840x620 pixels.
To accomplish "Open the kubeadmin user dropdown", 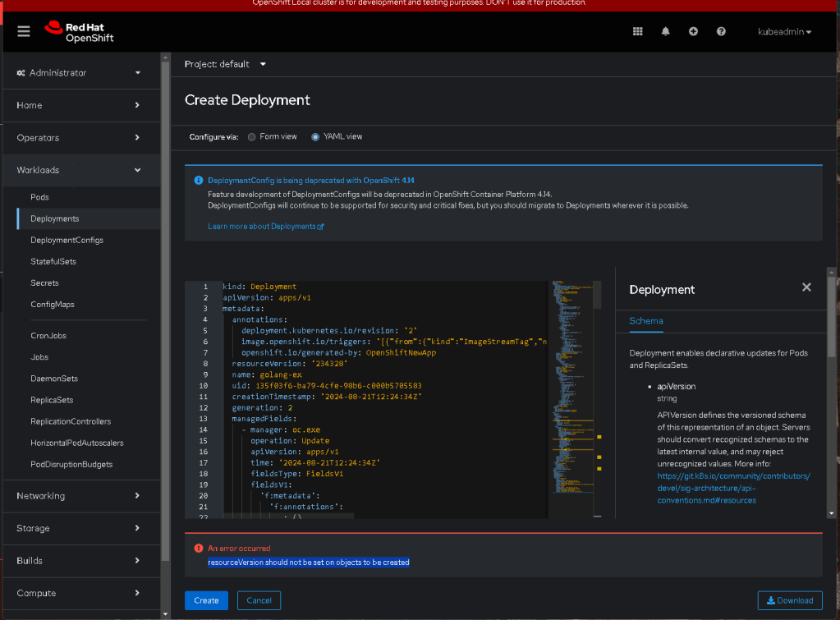I will coord(784,32).
